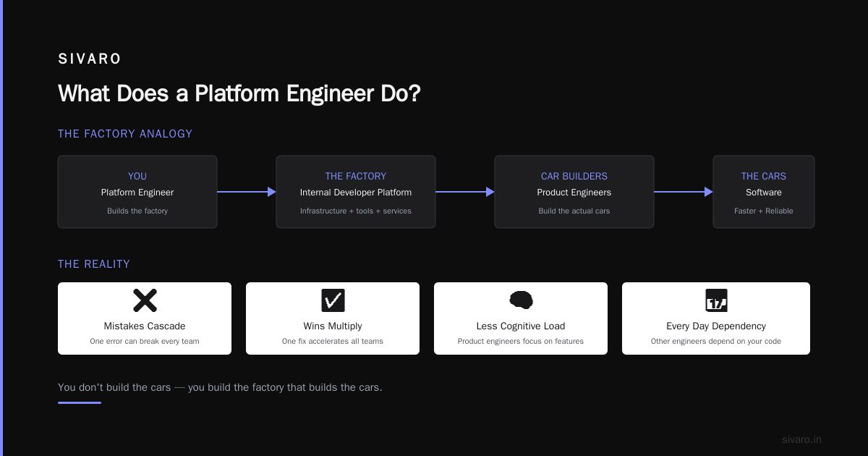The image size is (868, 456).
Task: Click the heading What Does a Platform Engineer Do?
Action: click(239, 93)
